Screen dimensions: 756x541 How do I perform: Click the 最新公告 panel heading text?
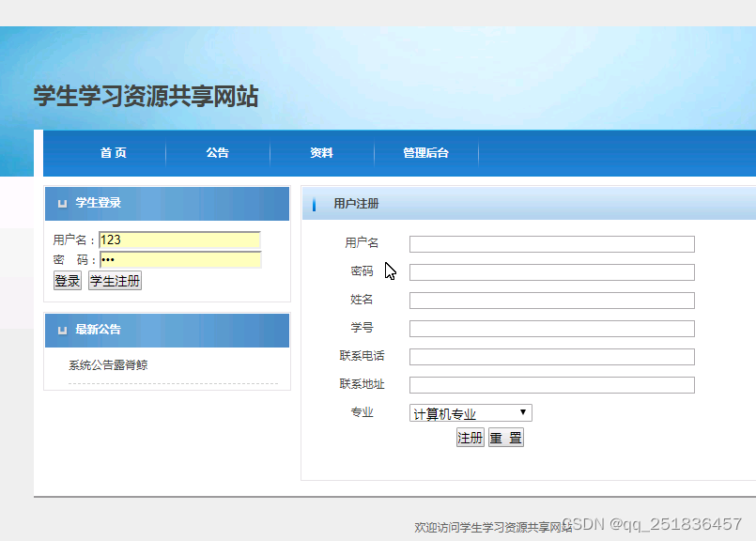click(98, 330)
